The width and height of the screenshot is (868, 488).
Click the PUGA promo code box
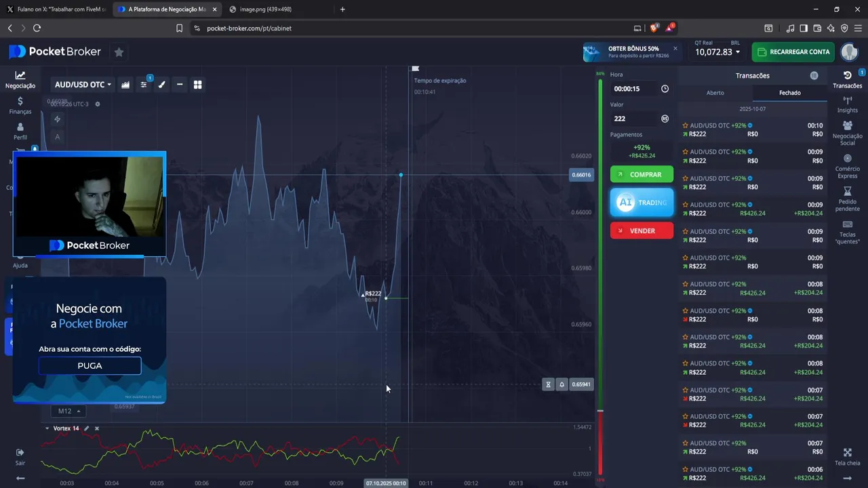tap(90, 366)
